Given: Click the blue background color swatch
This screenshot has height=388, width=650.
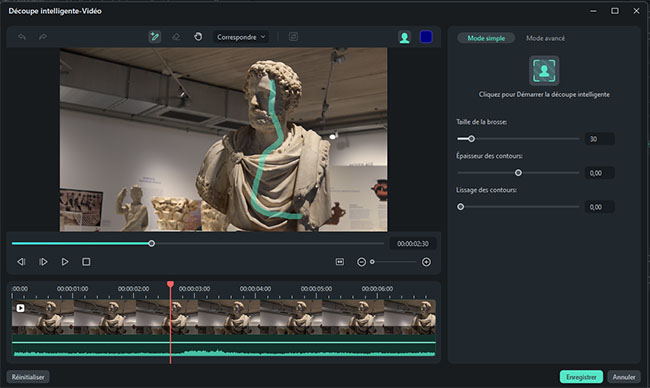Looking at the screenshot, I should click(426, 37).
